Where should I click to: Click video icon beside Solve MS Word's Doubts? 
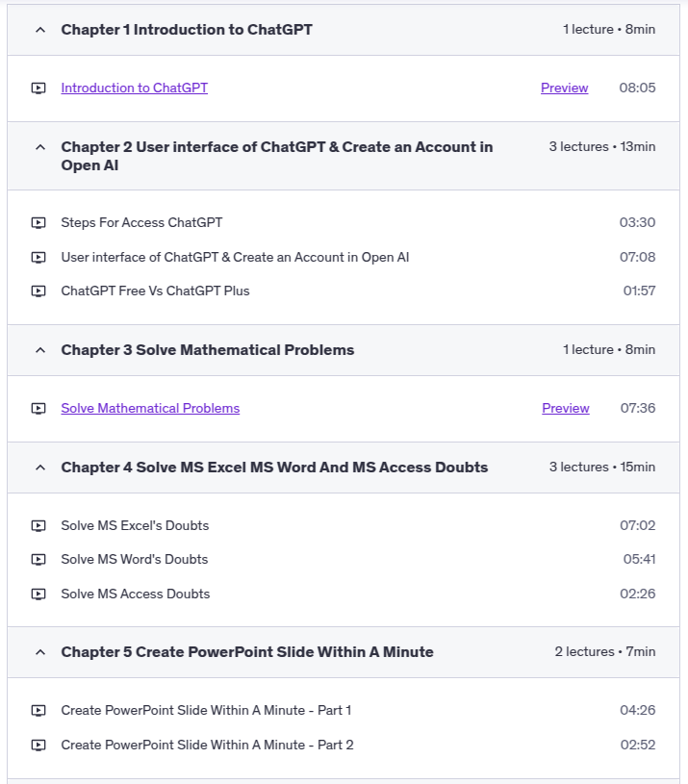38,560
